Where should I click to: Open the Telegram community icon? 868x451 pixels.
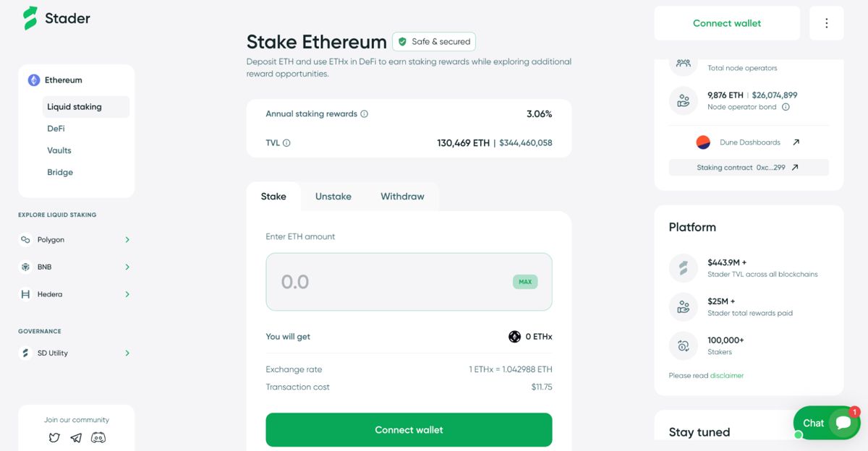tap(76, 437)
